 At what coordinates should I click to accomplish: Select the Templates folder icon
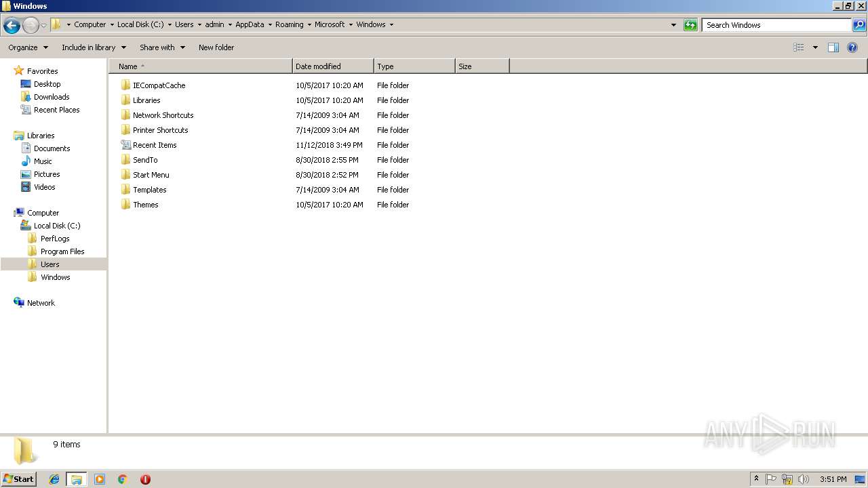[x=125, y=190]
